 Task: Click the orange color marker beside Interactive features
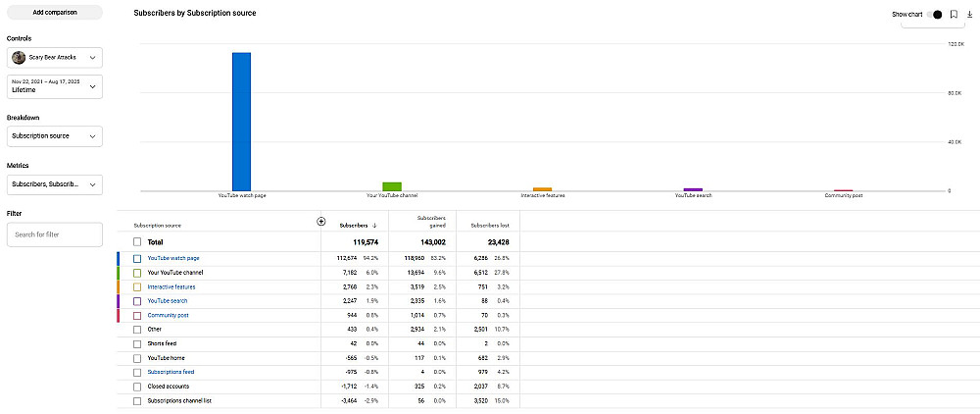[119, 287]
